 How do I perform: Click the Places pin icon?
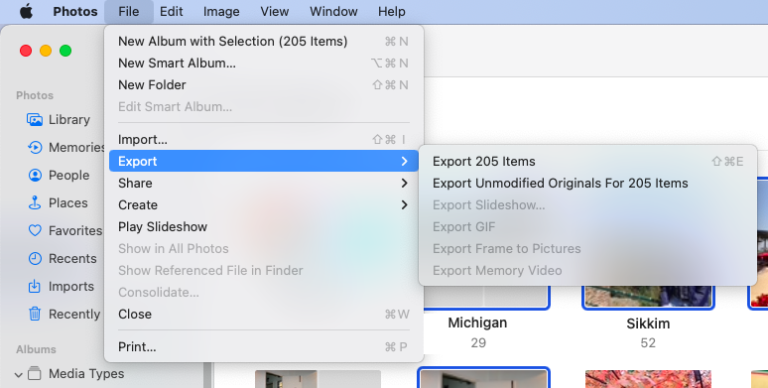point(34,203)
